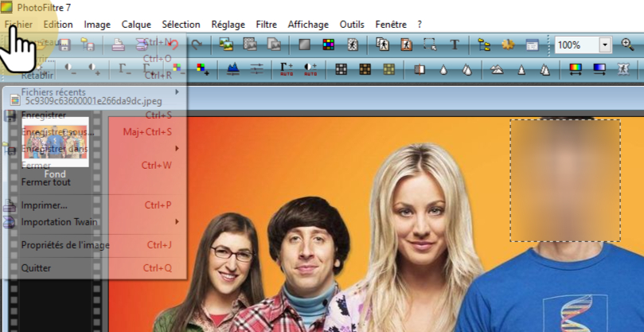The image size is (644, 332).
Task: Click the scanner import icon
Action: pyautogui.click(x=142, y=45)
